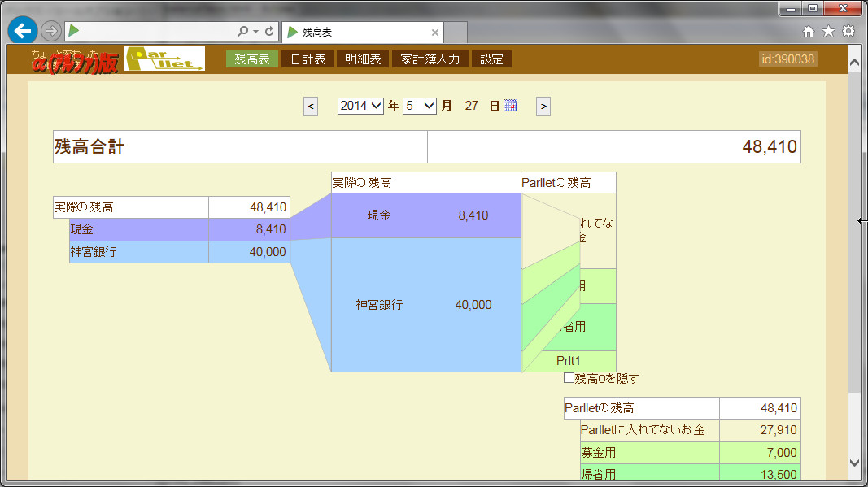Click the < previous date button

(310, 106)
